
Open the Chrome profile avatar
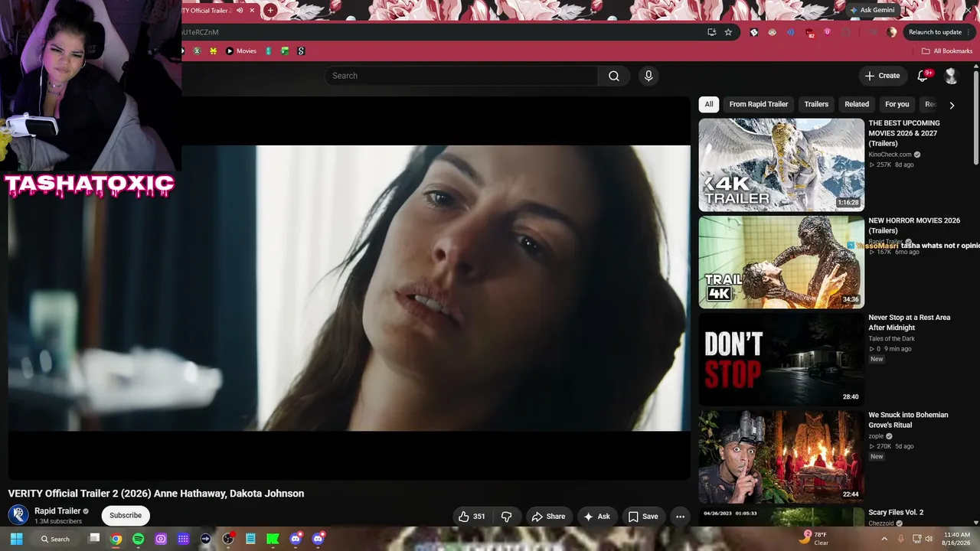pyautogui.click(x=892, y=32)
